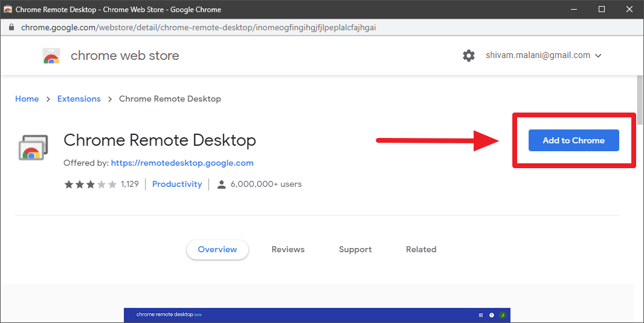
Task: Show the Related tab
Action: (x=421, y=249)
